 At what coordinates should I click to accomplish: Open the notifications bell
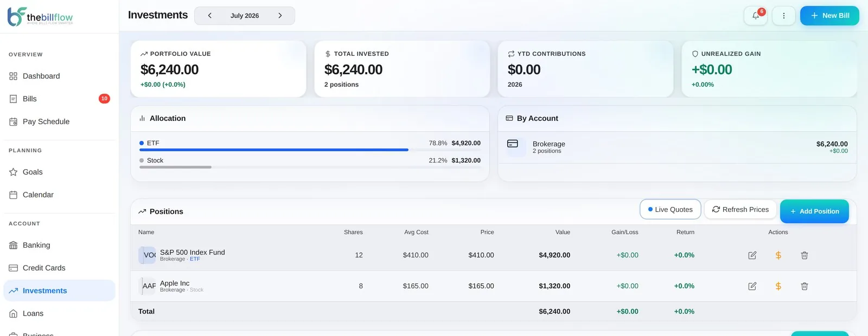pyautogui.click(x=756, y=16)
